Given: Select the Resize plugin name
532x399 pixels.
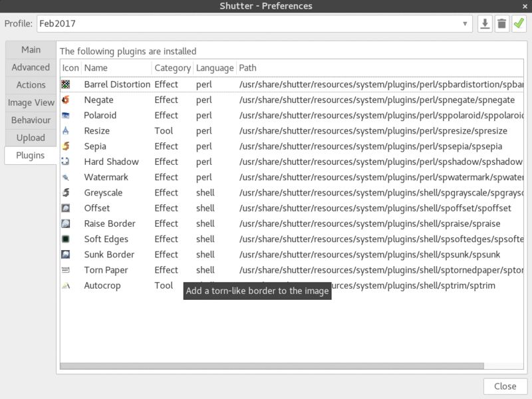Looking at the screenshot, I should tap(96, 131).
